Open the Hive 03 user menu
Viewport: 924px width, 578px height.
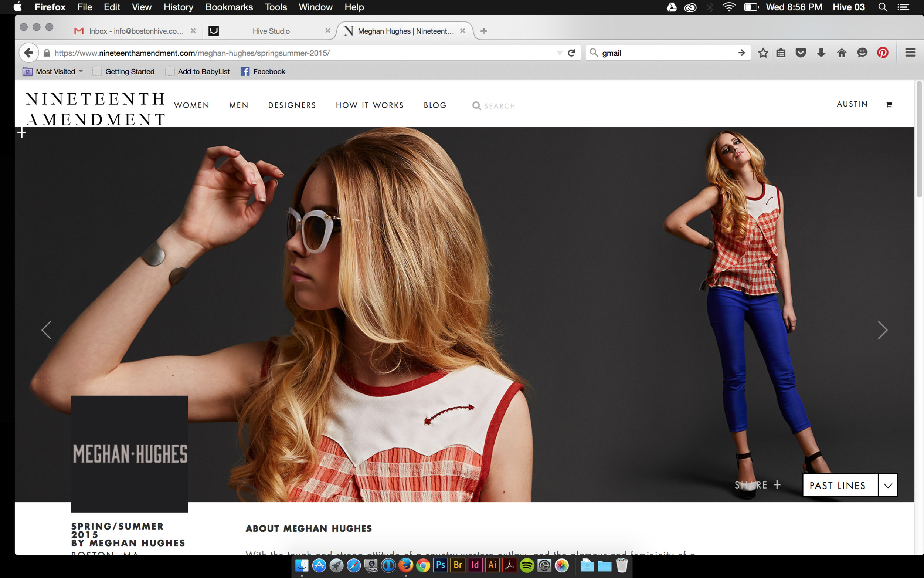848,7
